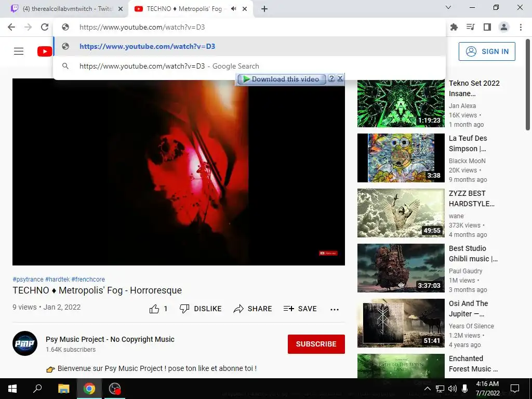This screenshot has height=399, width=532.
Task: Open the #hardtek hashtag link
Action: pos(57,279)
